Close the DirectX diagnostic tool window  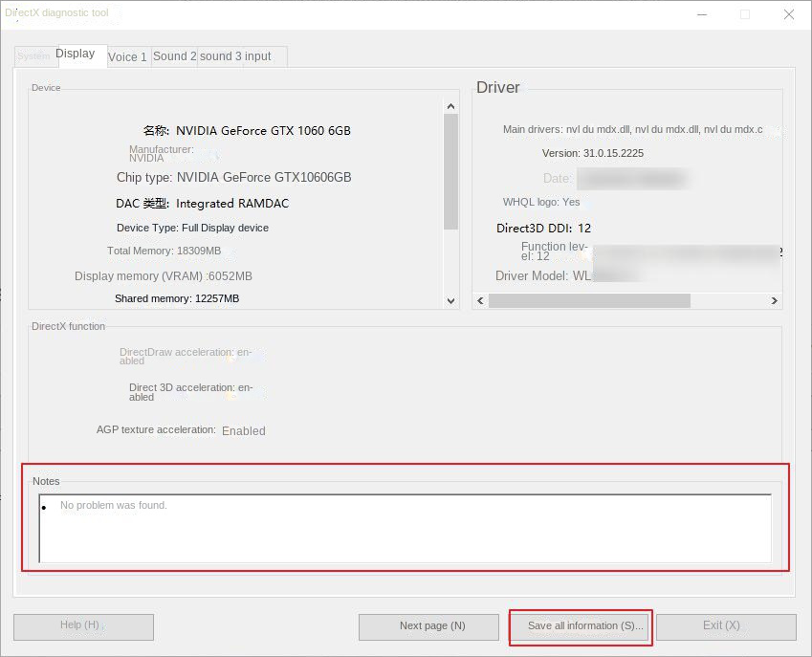788,14
